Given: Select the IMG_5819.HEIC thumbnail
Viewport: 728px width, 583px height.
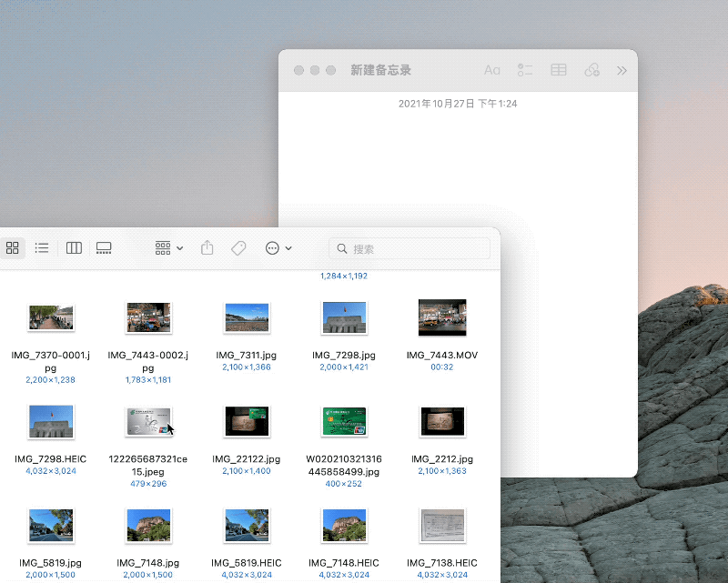Looking at the screenshot, I should click(x=247, y=526).
